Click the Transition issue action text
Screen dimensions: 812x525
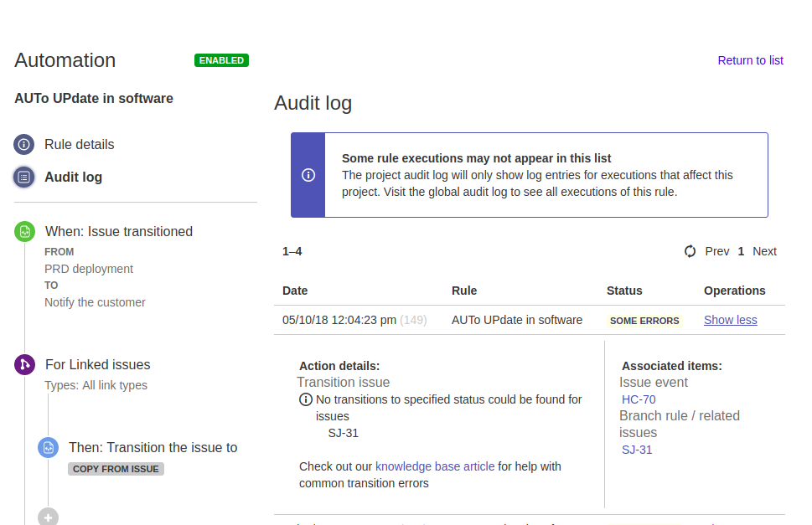(x=344, y=383)
